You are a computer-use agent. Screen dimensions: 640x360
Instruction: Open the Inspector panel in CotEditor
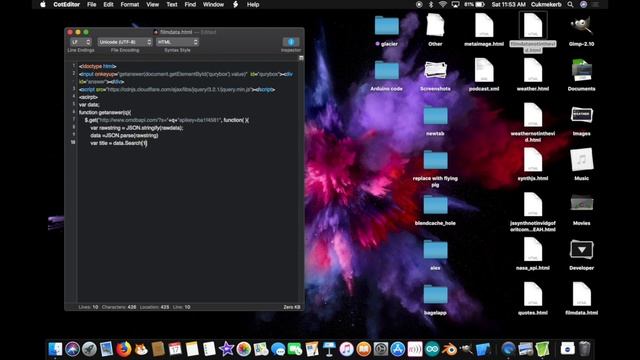291,42
